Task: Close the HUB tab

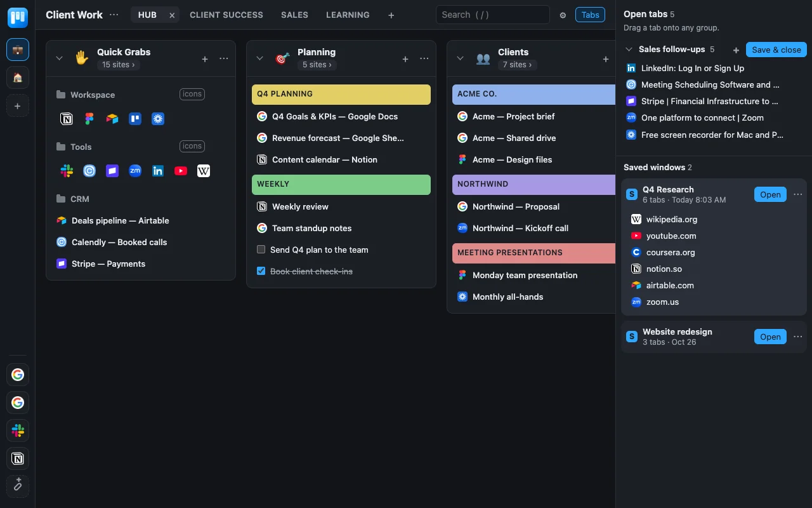Action: point(172,15)
